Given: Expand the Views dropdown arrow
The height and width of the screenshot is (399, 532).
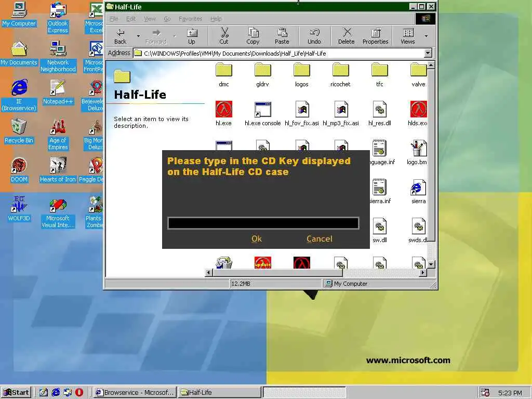Looking at the screenshot, I should [426, 36].
